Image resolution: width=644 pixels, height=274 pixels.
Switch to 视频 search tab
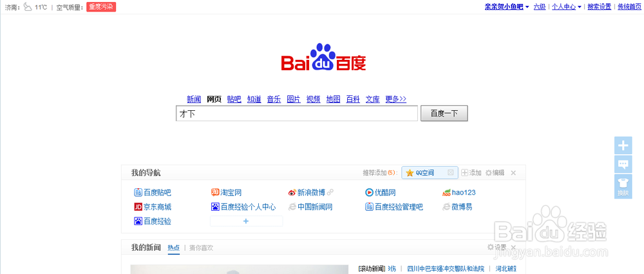click(314, 99)
